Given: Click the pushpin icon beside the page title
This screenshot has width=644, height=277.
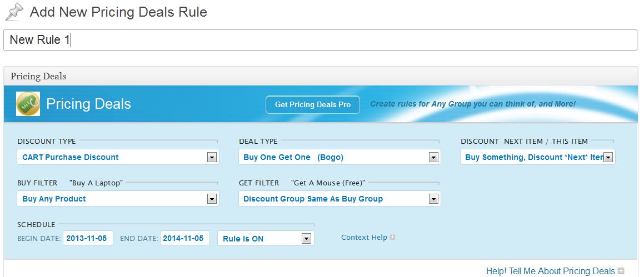Looking at the screenshot, I should click(14, 12).
